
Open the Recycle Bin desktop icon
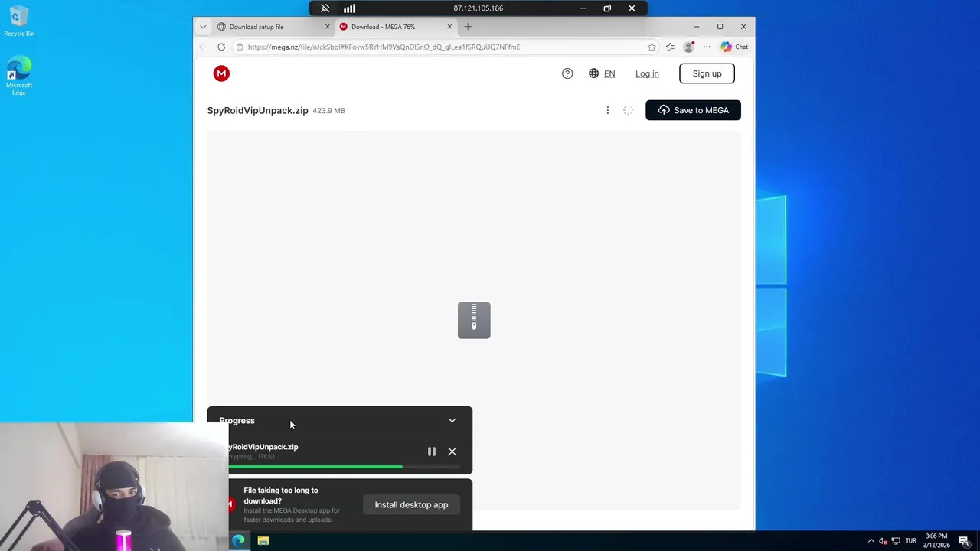tap(19, 21)
